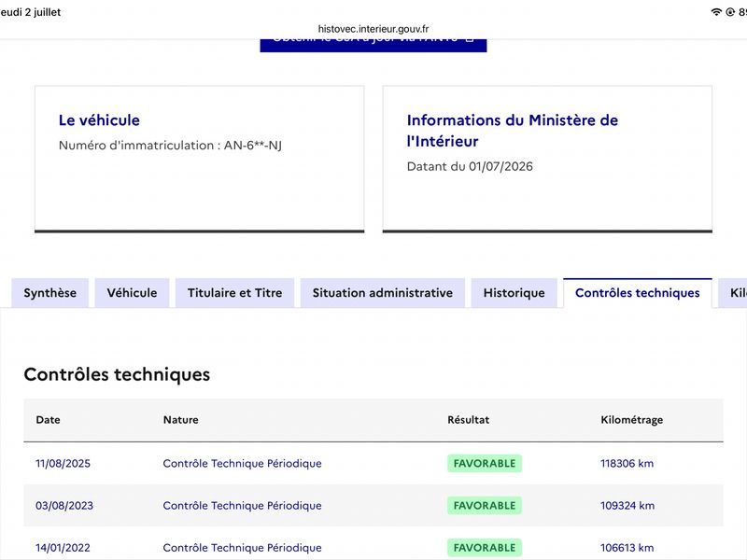Viewport: 747px width, 560px height.
Task: Select the Contrôles techniques tab
Action: pos(638,293)
